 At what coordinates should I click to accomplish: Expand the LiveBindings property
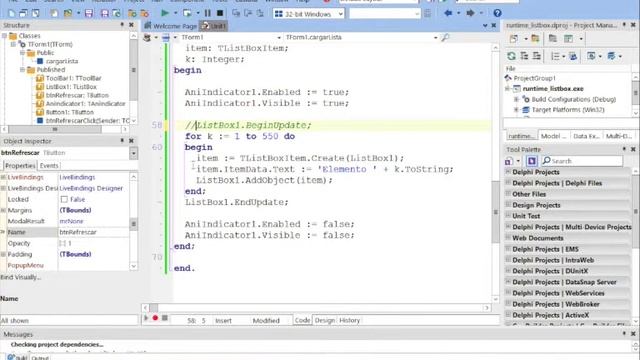pyautogui.click(x=3, y=177)
